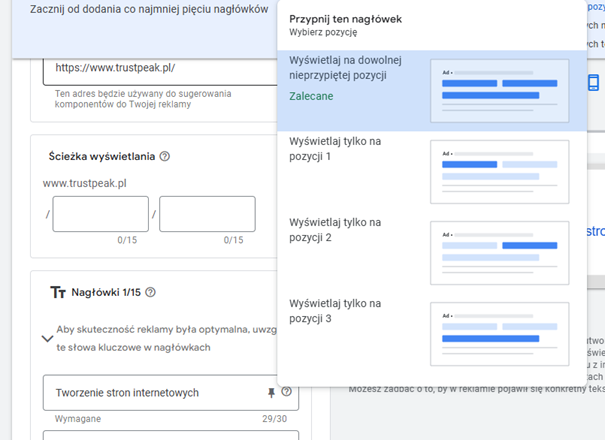Choose 'Wyświetlaj tylko na pozycji 3'
Viewport: 605px width, 440px height.
click(432, 334)
